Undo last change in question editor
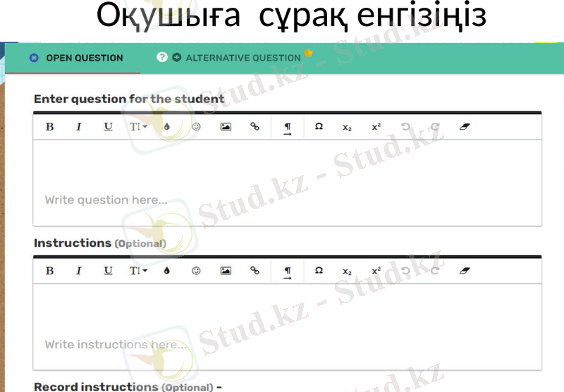The image size is (564, 392). tap(406, 127)
